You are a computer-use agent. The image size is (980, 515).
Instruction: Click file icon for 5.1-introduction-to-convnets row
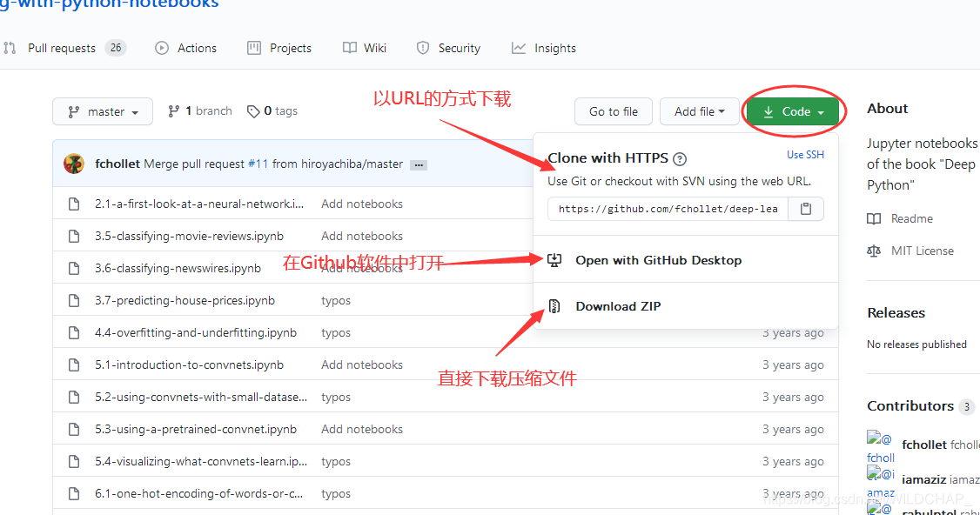click(x=74, y=365)
